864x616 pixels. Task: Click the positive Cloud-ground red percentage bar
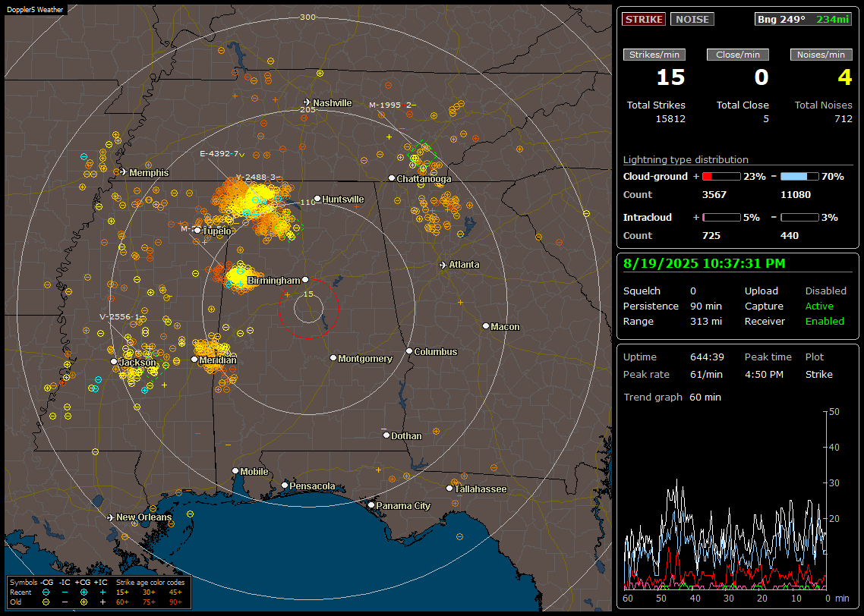click(x=721, y=177)
